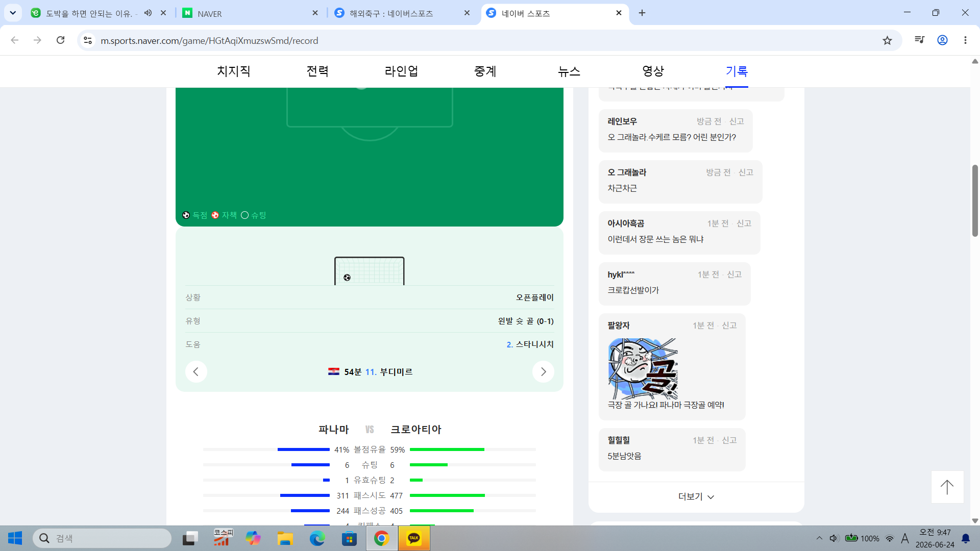Select the 기록 tab
The image size is (980, 551).
point(737,71)
